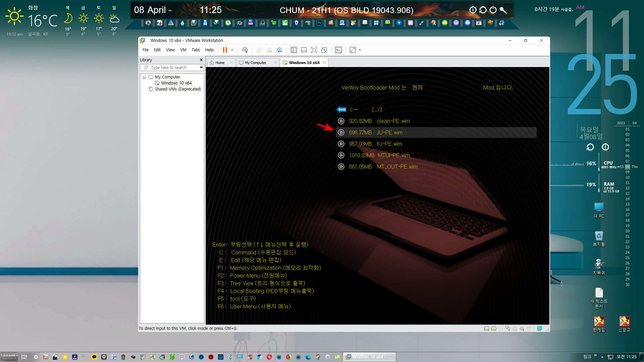Select clean-PE.wim boot entry

(436, 121)
